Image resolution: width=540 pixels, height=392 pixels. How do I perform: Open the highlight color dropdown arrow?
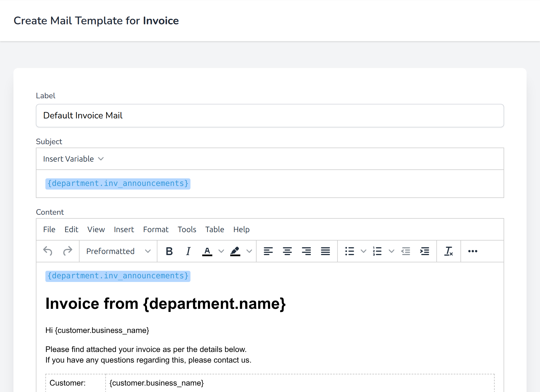[249, 251]
